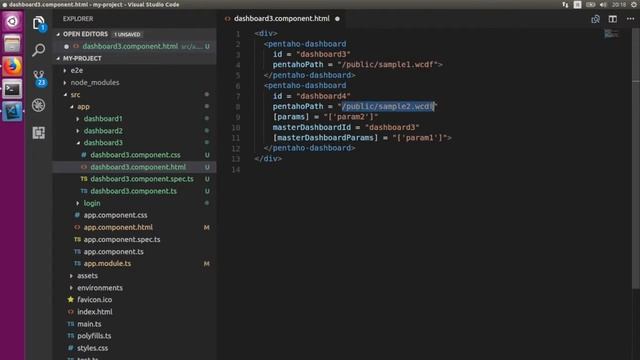Click the code minimap preview
This screenshot has width=640, height=360.
pyautogui.click(x=611, y=34)
